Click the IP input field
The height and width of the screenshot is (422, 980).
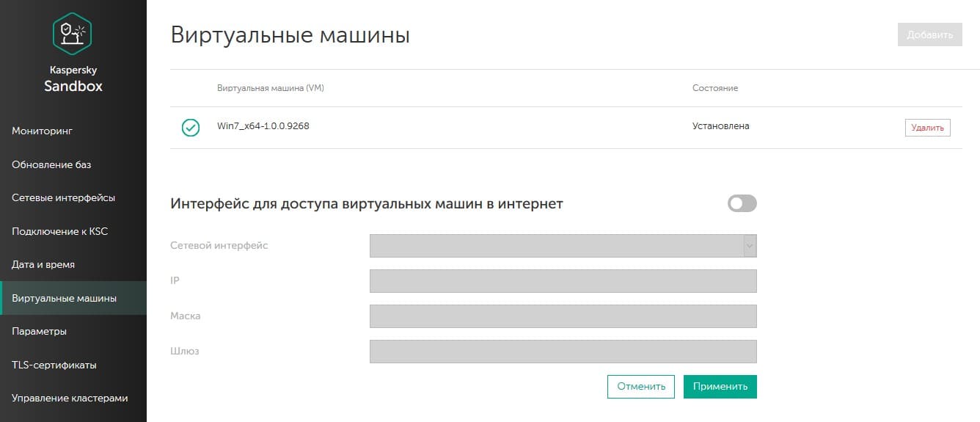563,281
